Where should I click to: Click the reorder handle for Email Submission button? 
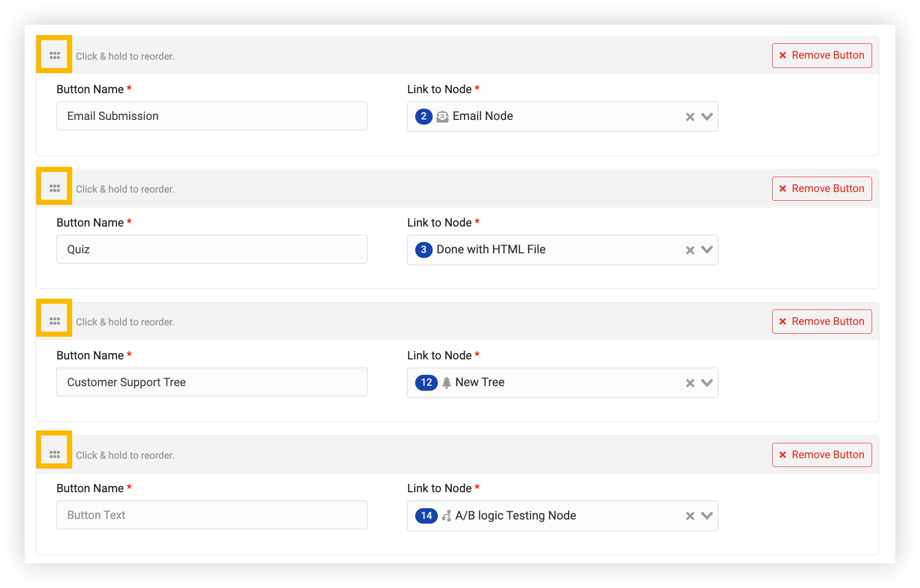tap(55, 55)
